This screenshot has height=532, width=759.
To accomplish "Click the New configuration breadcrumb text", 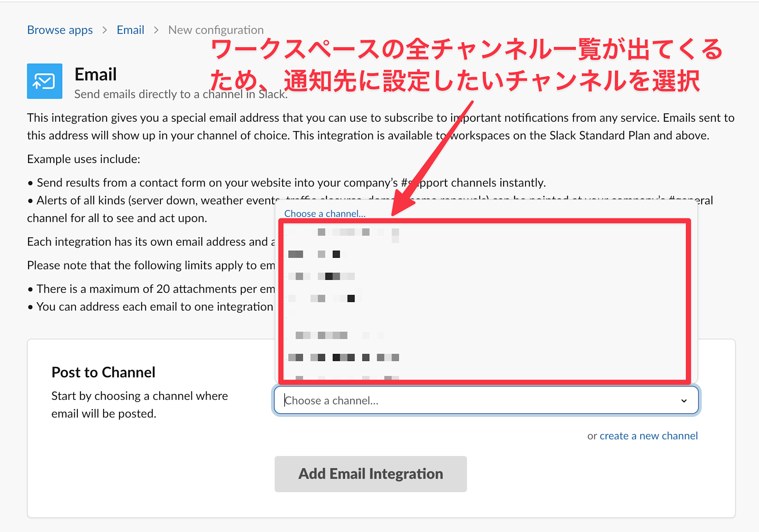I will point(216,30).
